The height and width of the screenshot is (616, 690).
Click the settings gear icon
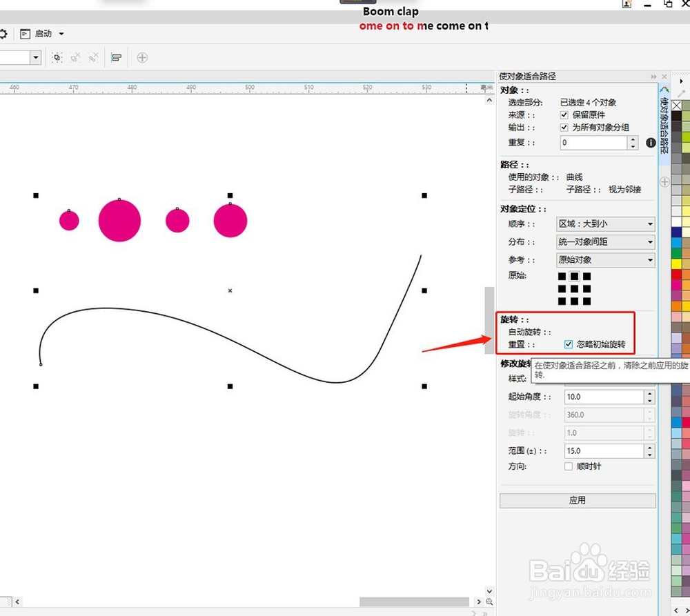click(3, 33)
